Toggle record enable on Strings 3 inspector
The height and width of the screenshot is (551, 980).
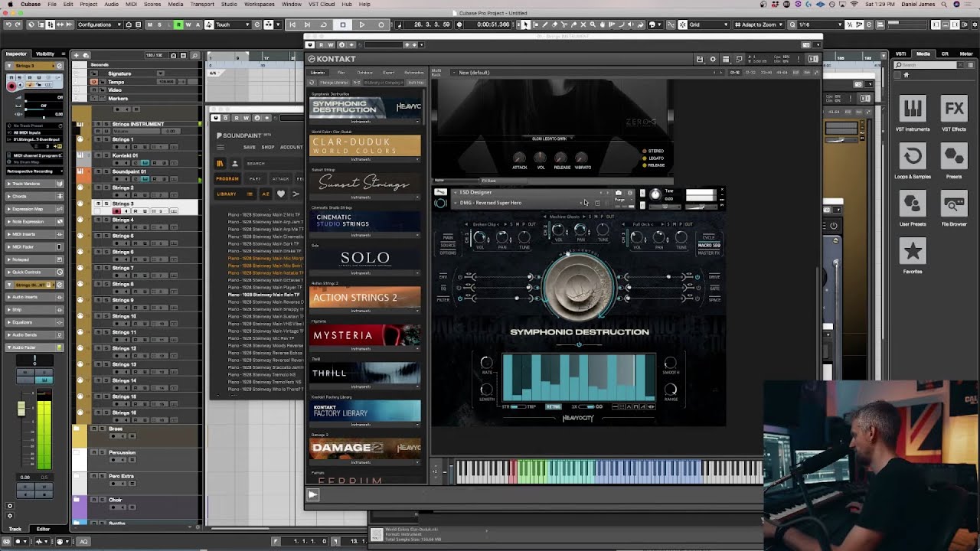click(x=11, y=86)
